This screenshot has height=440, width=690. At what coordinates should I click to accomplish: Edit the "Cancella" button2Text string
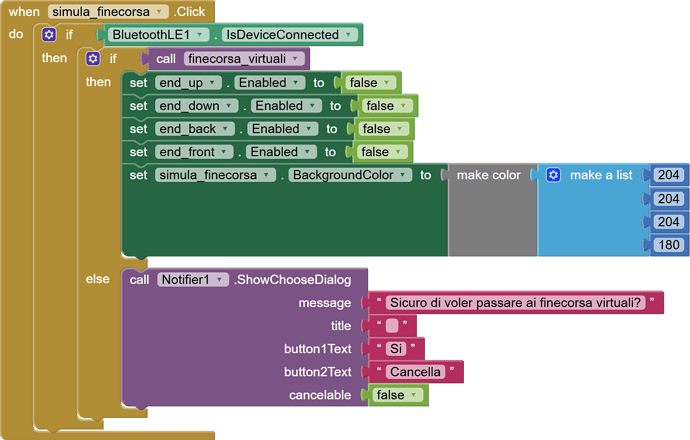click(415, 372)
